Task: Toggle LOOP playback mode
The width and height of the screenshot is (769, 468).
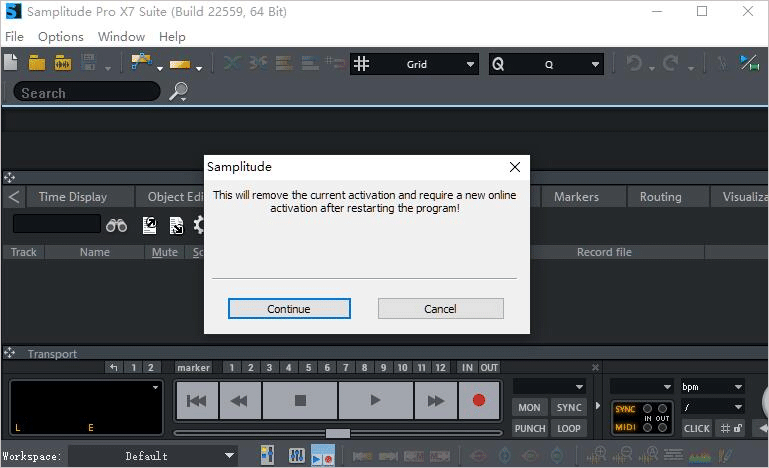Action: click(569, 428)
